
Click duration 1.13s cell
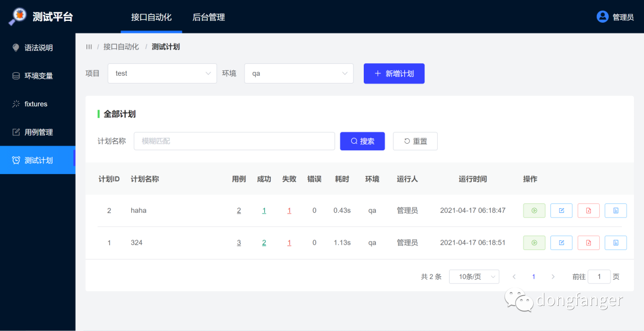click(x=342, y=243)
